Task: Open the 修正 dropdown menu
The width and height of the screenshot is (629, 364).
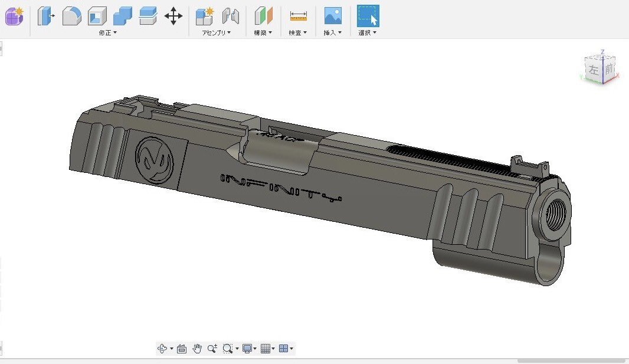Action: click(x=107, y=33)
